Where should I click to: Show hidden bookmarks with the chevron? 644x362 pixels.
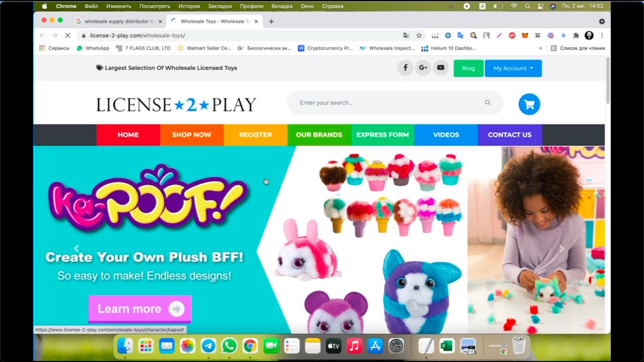[x=540, y=48]
